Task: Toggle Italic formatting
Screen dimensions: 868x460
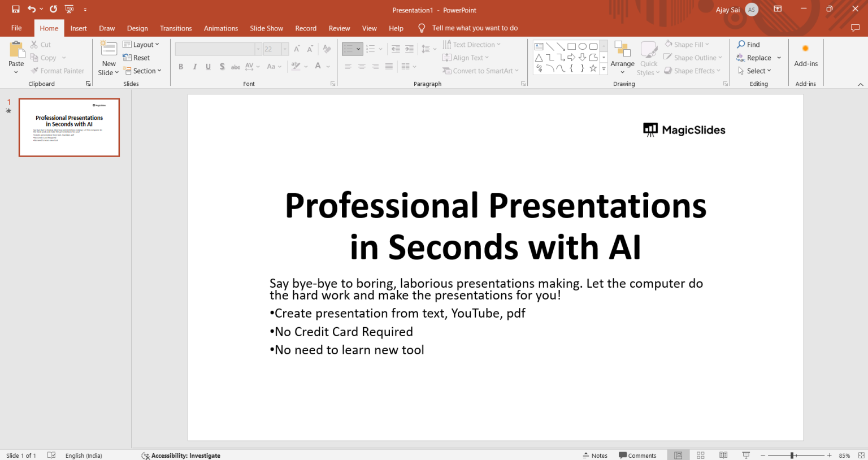Action: (x=195, y=67)
